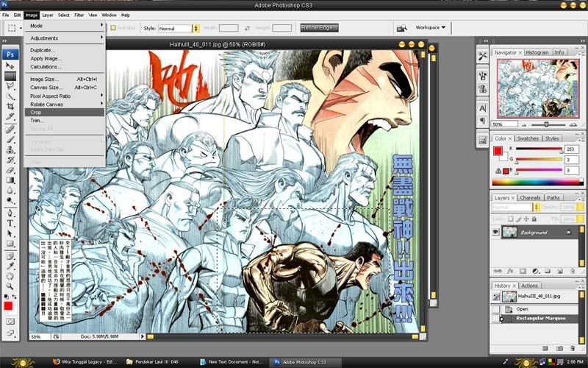Toggle lock all in Layers panel
This screenshot has width=588, height=368.
(x=534, y=219)
